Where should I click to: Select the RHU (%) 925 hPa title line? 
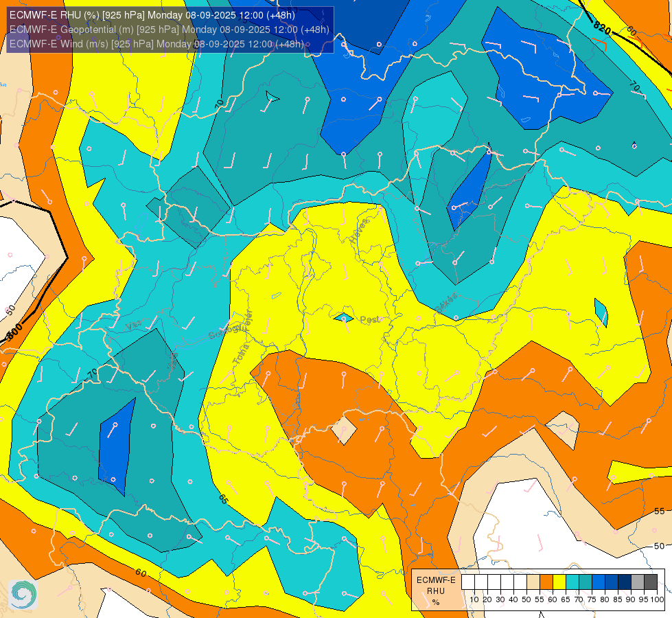pos(152,15)
